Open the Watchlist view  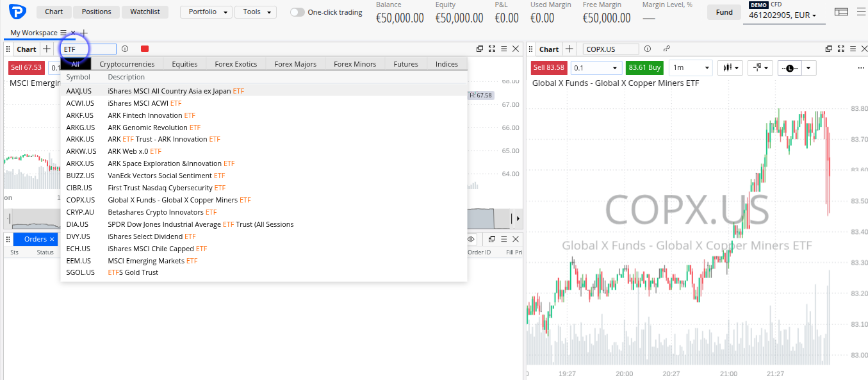tap(145, 12)
